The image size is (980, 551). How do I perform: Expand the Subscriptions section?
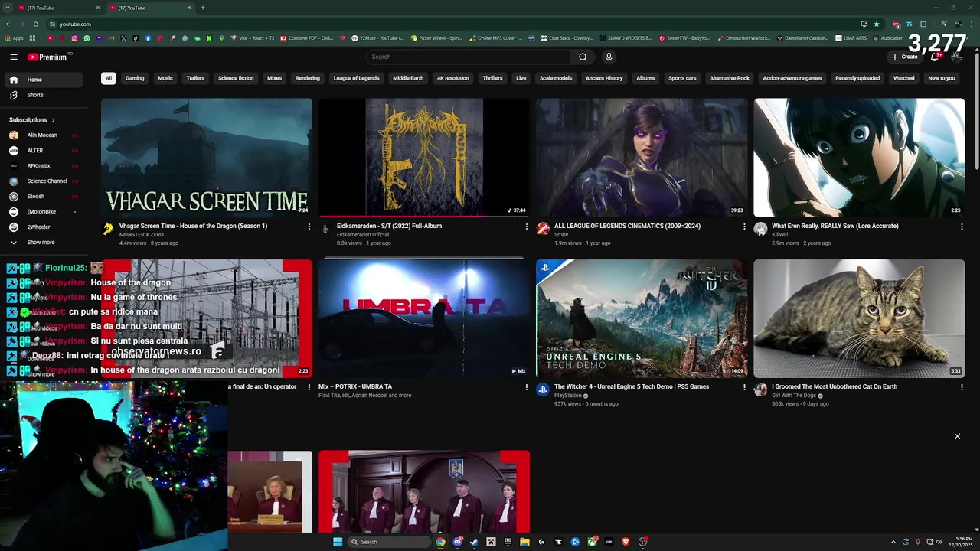(x=32, y=120)
